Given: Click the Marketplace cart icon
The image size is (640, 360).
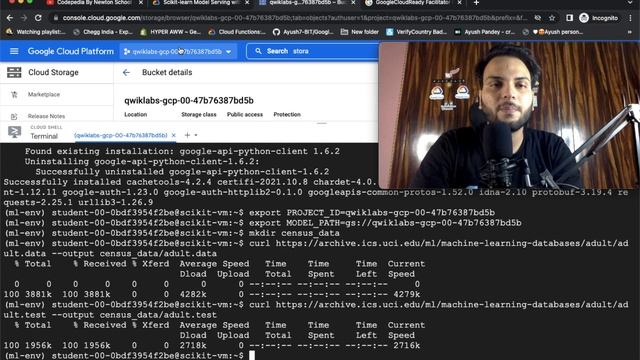Looking at the screenshot, I should coord(14,95).
